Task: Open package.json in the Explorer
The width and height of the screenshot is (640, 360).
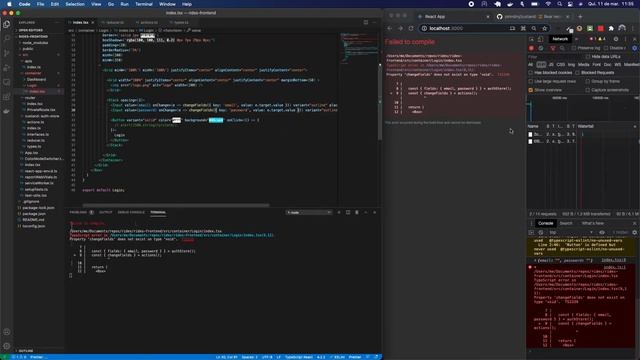Action: point(34,213)
